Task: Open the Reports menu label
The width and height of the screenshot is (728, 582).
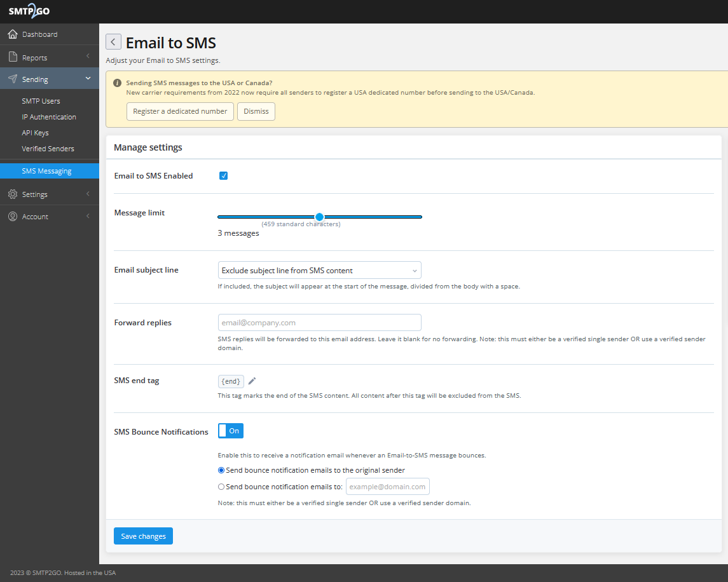Action: [35, 58]
